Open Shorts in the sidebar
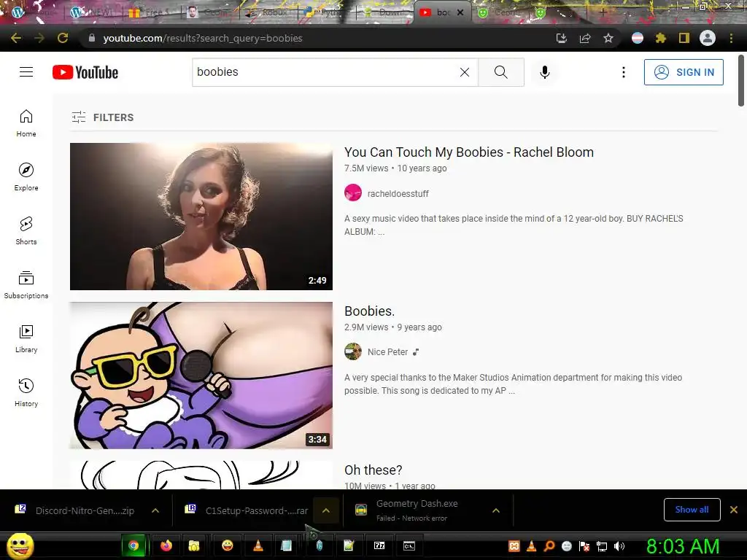Image resolution: width=747 pixels, height=560 pixels. pyautogui.click(x=26, y=230)
